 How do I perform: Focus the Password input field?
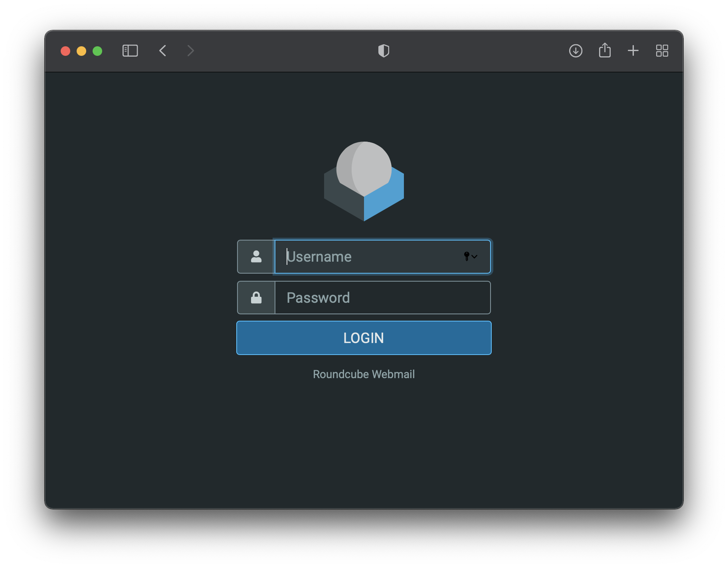click(x=382, y=298)
